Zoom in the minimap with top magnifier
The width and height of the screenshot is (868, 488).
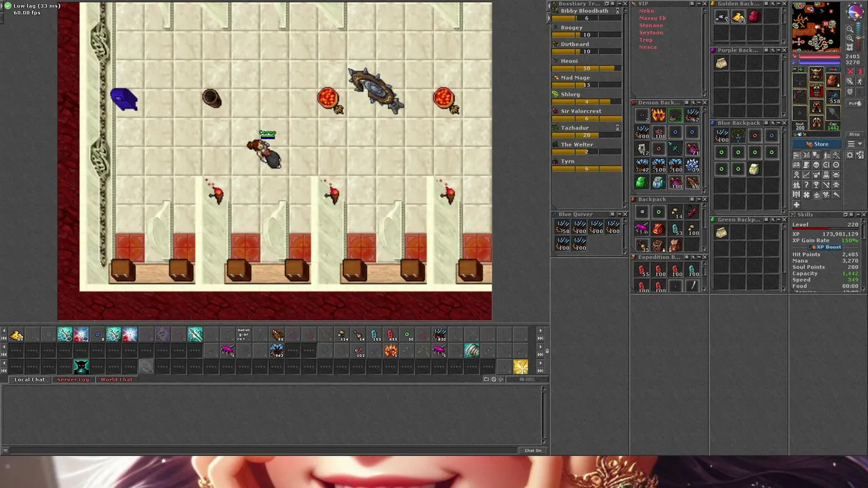tap(850, 28)
